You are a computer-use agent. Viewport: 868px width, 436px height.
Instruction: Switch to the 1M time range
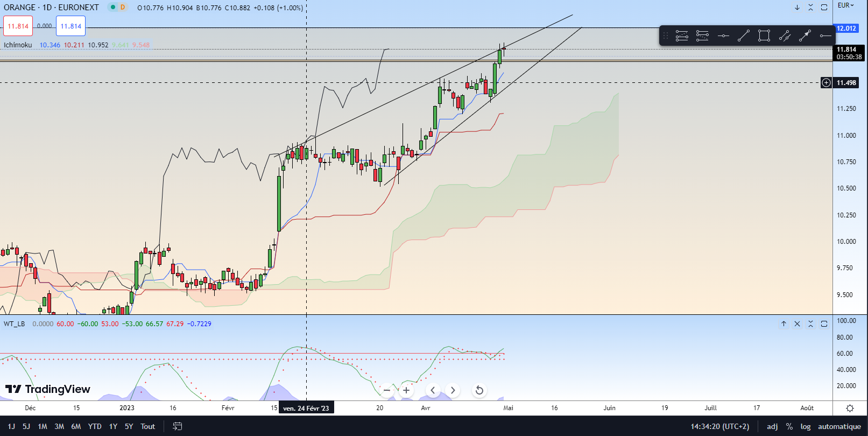click(x=43, y=426)
